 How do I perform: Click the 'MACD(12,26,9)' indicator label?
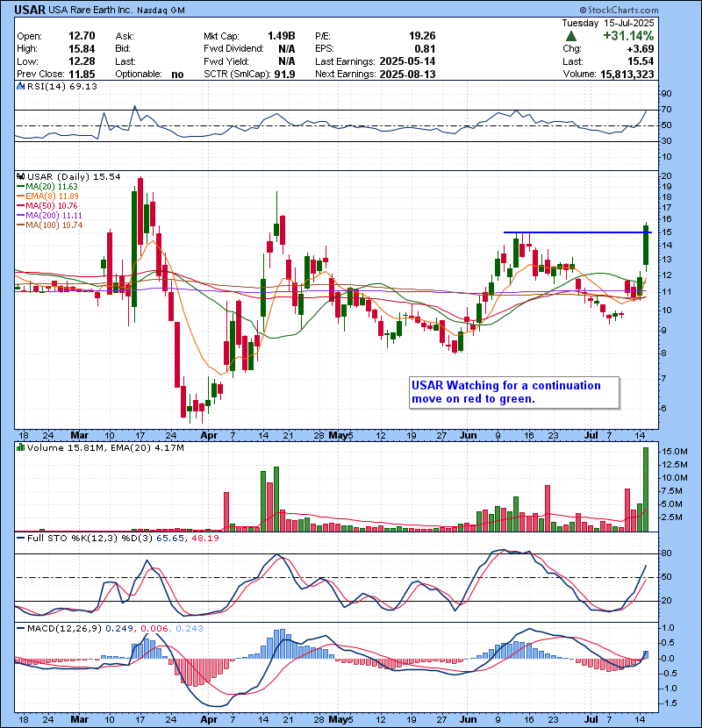(64, 628)
